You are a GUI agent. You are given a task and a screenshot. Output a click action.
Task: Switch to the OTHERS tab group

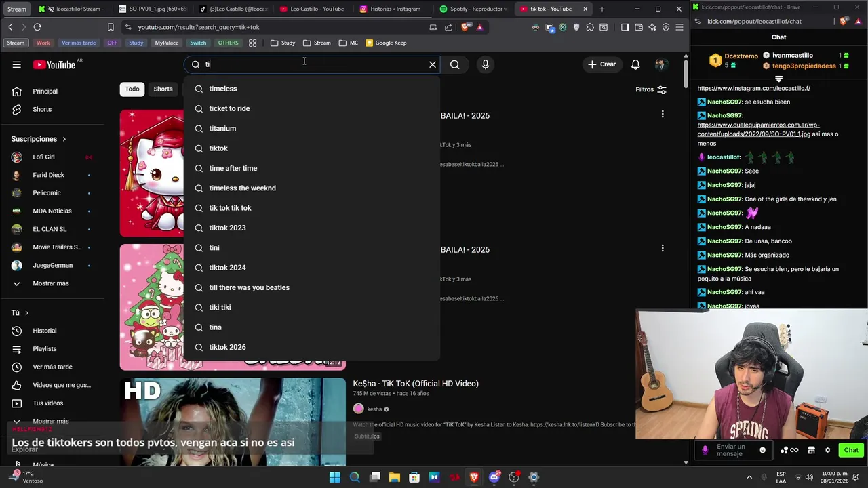228,43
